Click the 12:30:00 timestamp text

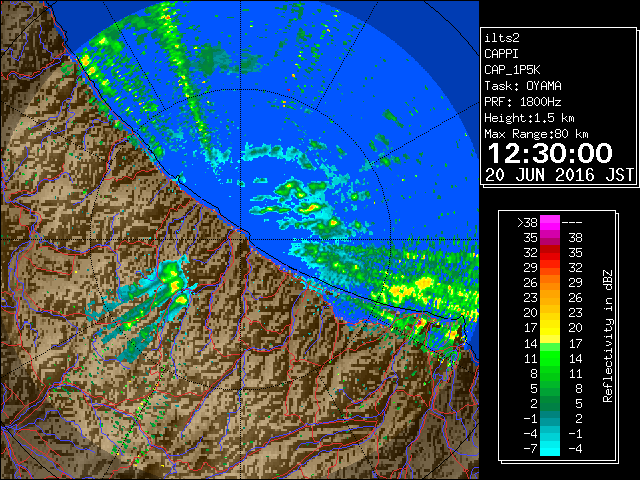pyautogui.click(x=550, y=153)
